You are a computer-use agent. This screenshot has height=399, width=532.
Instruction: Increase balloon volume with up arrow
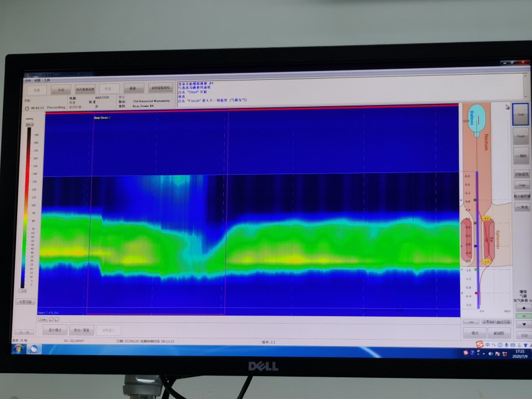tap(523, 308)
